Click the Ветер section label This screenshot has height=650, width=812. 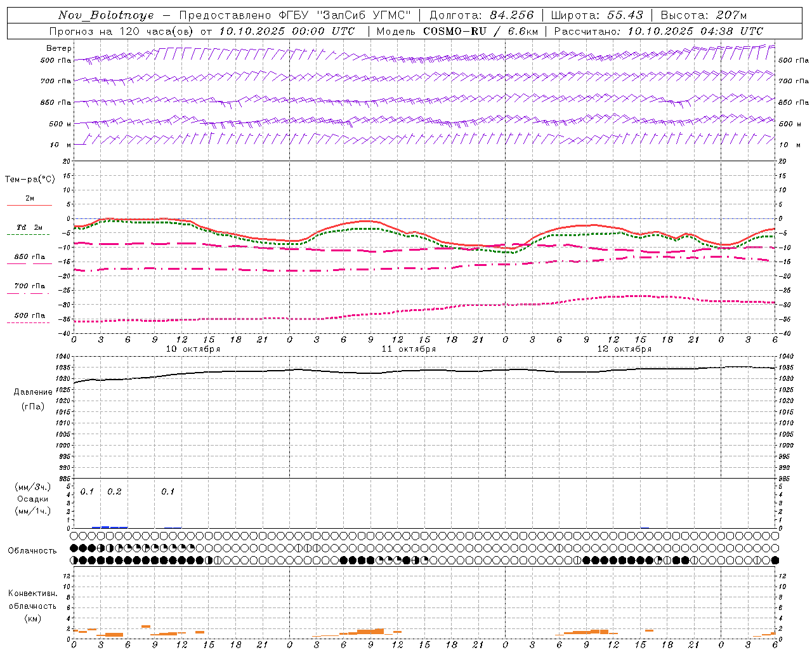[x=58, y=48]
